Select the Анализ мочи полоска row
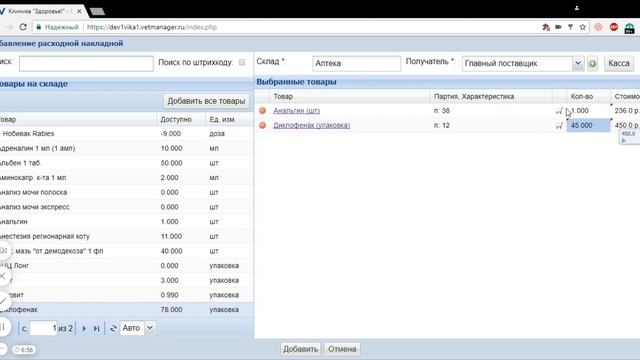The height and width of the screenshot is (360, 640). (127, 192)
